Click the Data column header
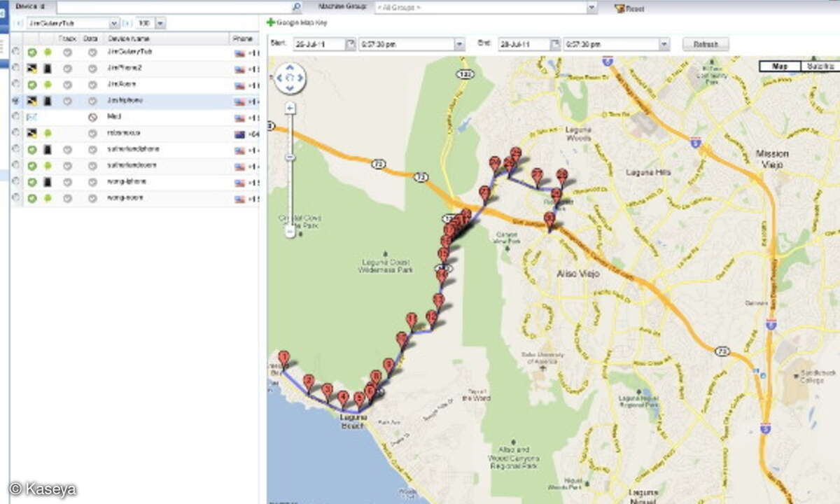 click(92, 38)
